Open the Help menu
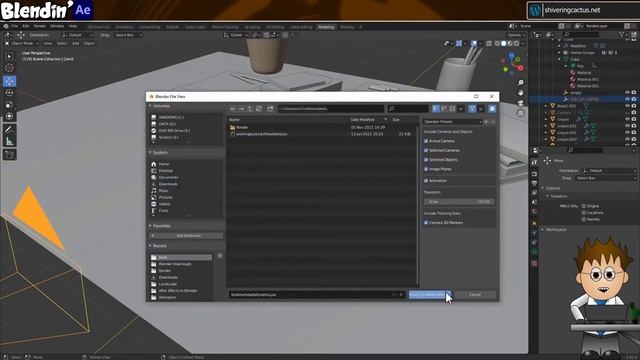 point(73,26)
